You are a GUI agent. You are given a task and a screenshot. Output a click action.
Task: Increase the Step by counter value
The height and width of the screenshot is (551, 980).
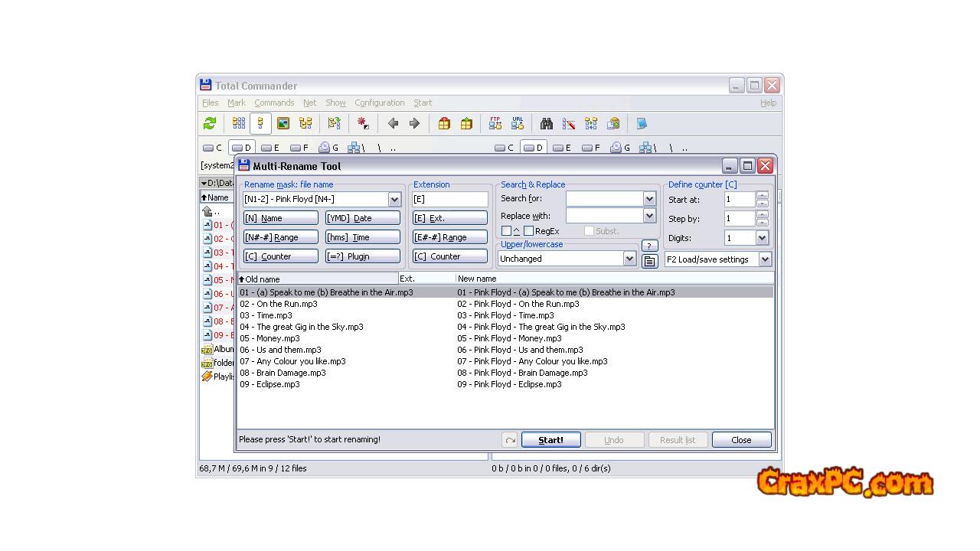tap(762, 214)
